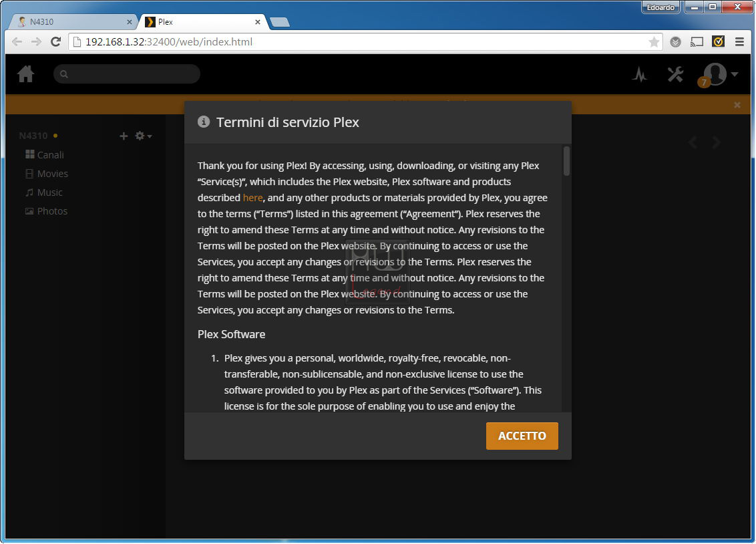Screen dimensions: 756x544
Task: Click the N4310 tab favicon
Action: pyautogui.click(x=21, y=21)
